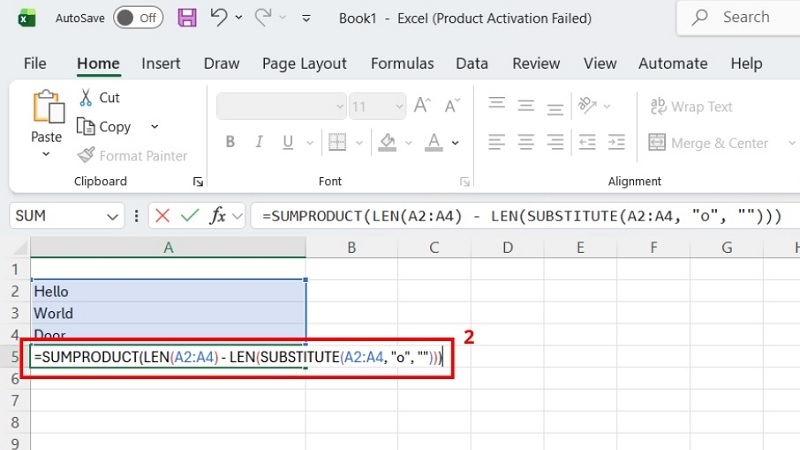The image size is (800, 450).
Task: Open the View tab
Action: tap(600, 63)
